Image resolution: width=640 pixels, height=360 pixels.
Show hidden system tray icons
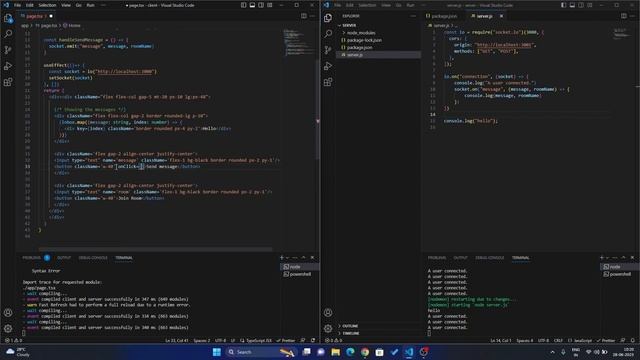pos(552,352)
